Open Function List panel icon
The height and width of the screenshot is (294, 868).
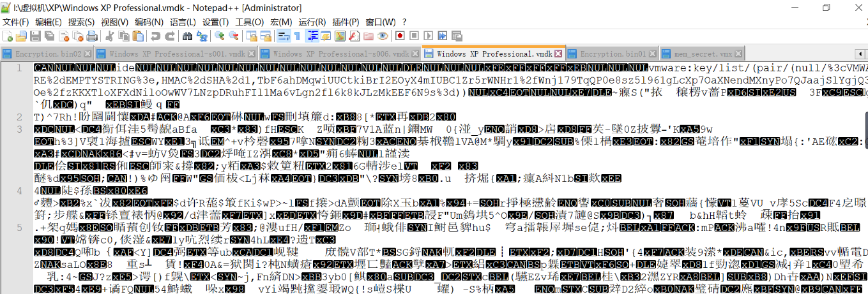pos(354,36)
